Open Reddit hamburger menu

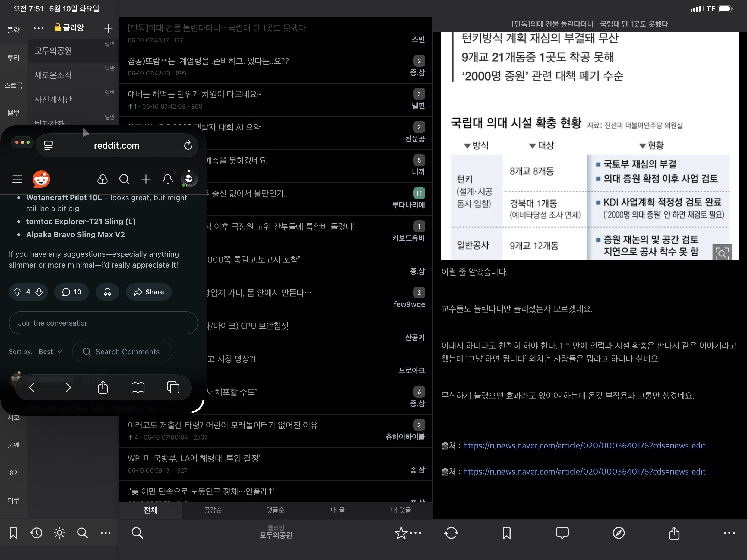[17, 179]
